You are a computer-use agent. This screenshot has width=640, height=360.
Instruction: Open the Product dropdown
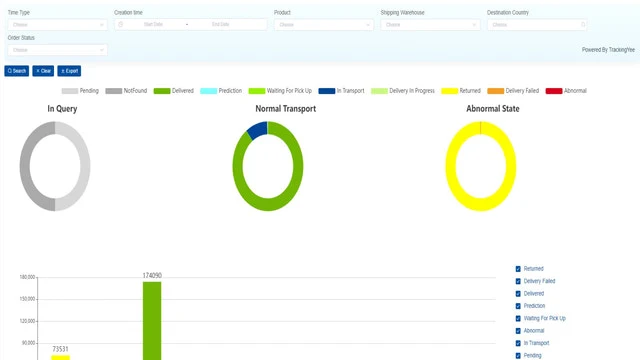(x=324, y=25)
